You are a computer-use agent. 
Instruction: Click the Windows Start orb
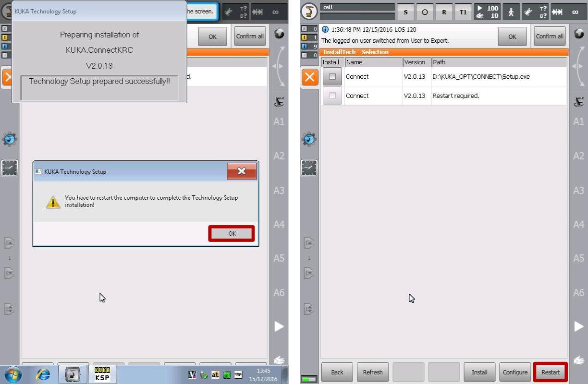(13, 374)
